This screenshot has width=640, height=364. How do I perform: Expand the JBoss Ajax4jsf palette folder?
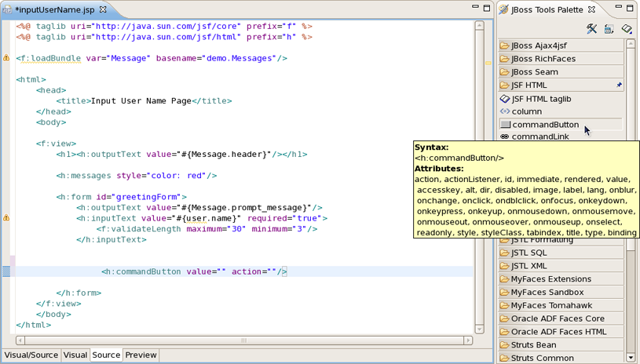tap(561, 45)
